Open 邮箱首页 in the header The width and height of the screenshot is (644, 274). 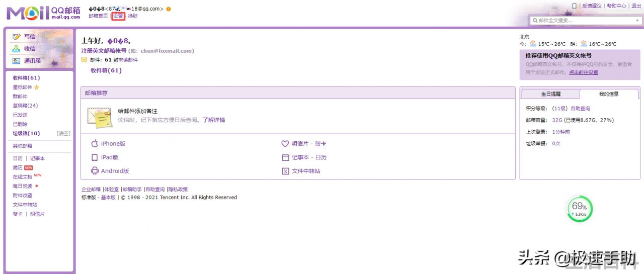coord(98,16)
